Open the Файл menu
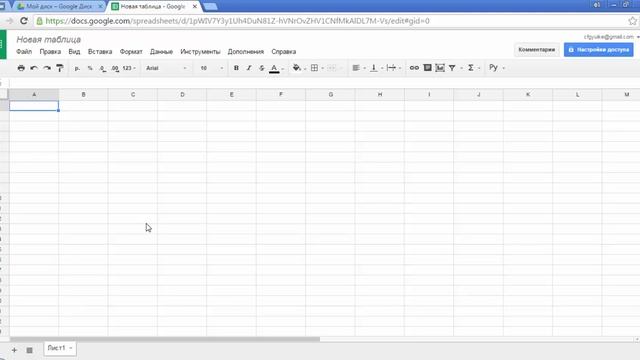640x360 pixels. [x=24, y=52]
